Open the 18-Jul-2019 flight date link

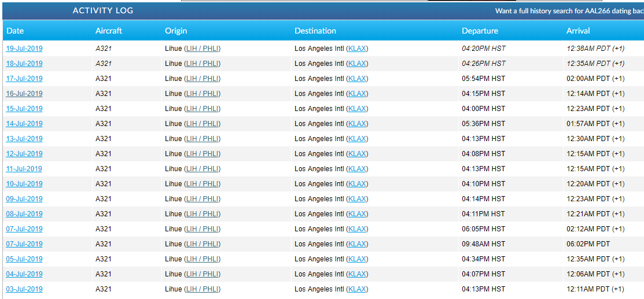[x=24, y=64]
